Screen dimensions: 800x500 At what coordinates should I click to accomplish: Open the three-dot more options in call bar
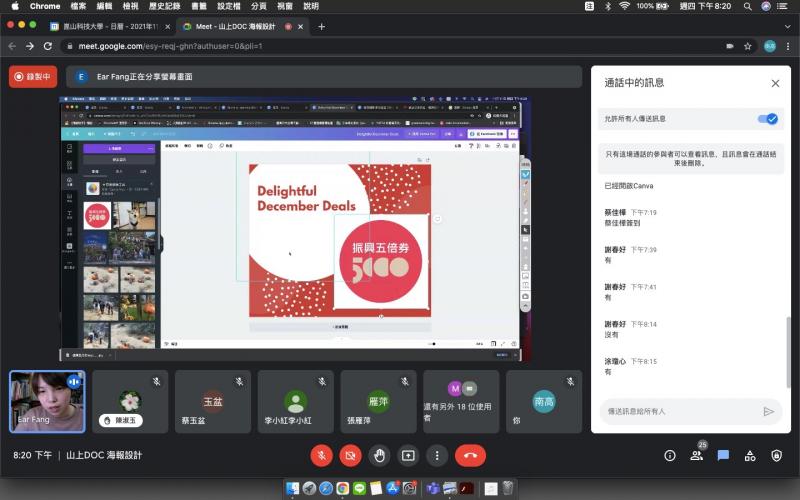[437, 456]
